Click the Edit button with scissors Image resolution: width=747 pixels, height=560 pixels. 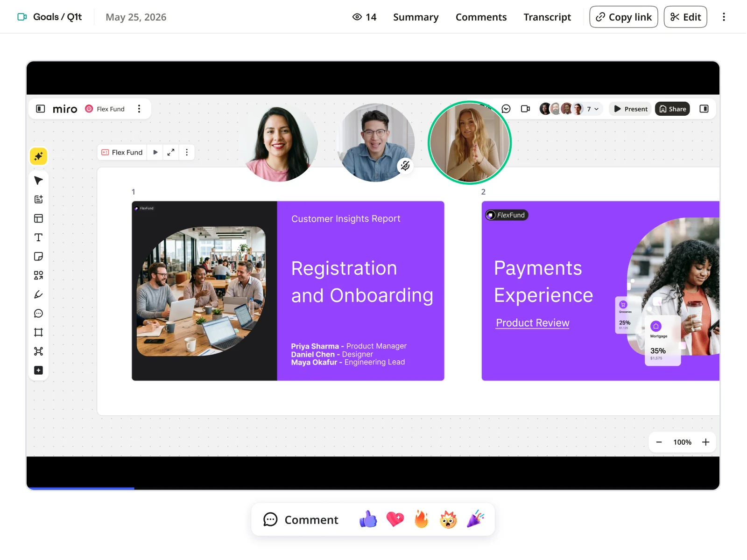(685, 17)
